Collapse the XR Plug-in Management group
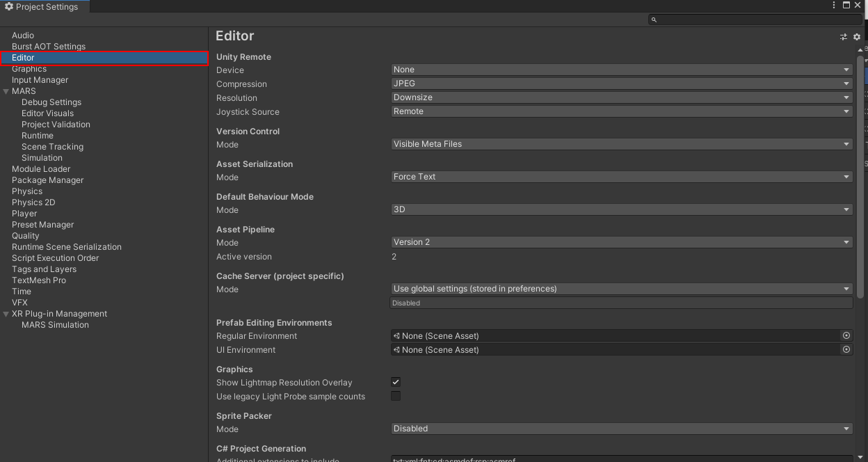The image size is (868, 462). [6, 314]
